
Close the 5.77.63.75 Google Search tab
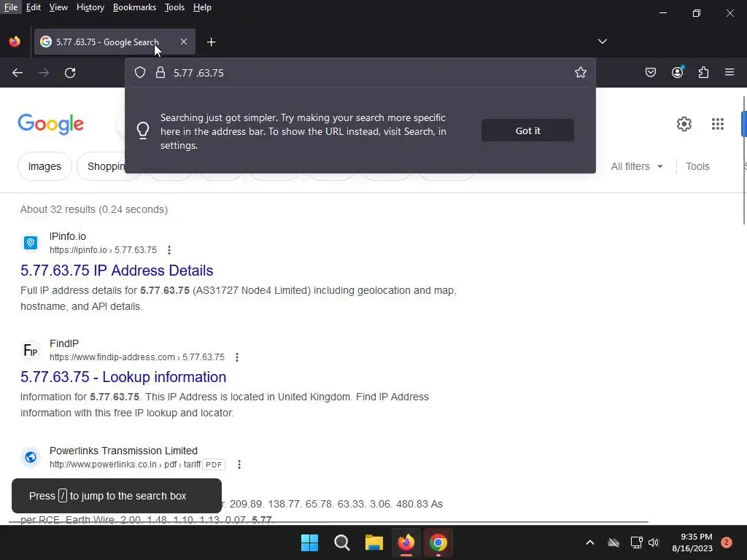point(183,42)
